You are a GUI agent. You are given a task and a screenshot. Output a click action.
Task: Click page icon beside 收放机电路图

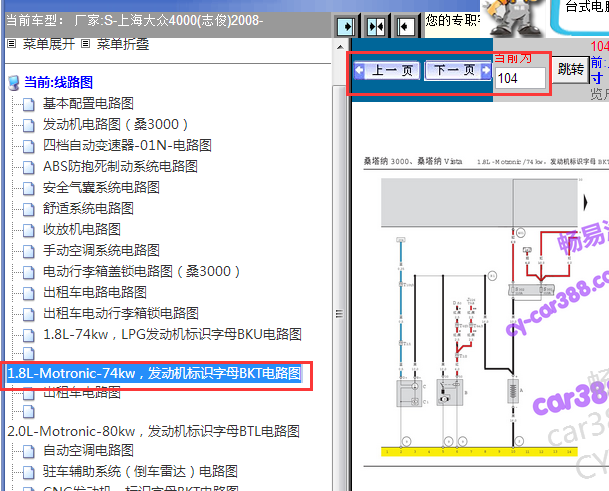[x=28, y=230]
